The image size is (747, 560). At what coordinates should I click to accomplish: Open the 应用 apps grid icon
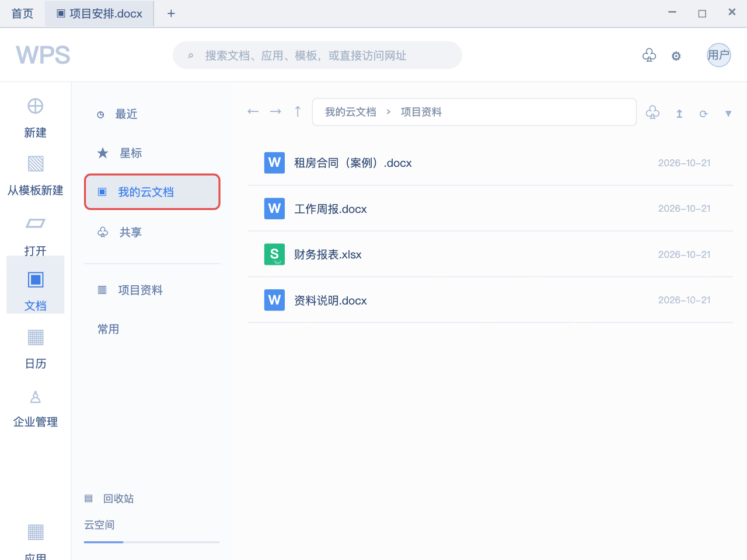pyautogui.click(x=36, y=532)
